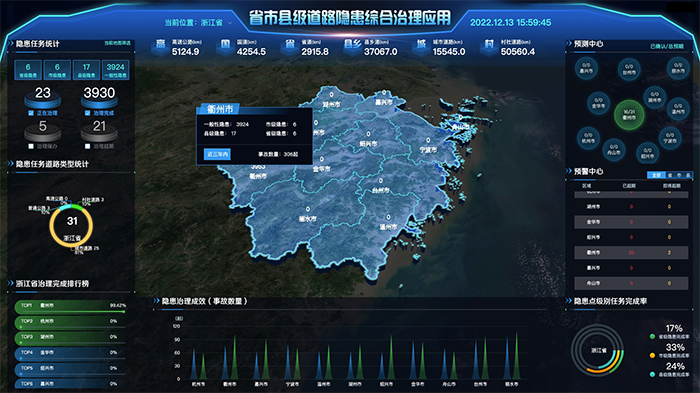This screenshot has width=700, height=393.
Task: Switch to the 全部 tab in 预警中心
Action: pos(656,175)
